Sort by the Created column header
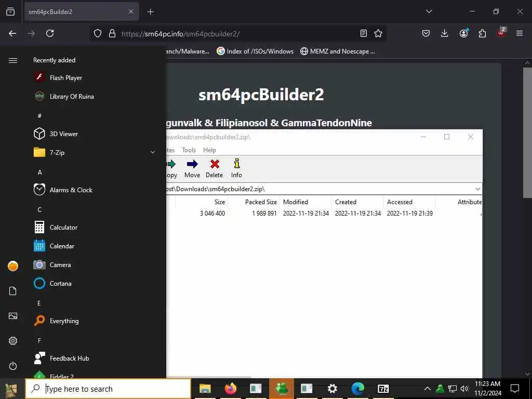The width and height of the screenshot is (532, 399). coord(357,202)
